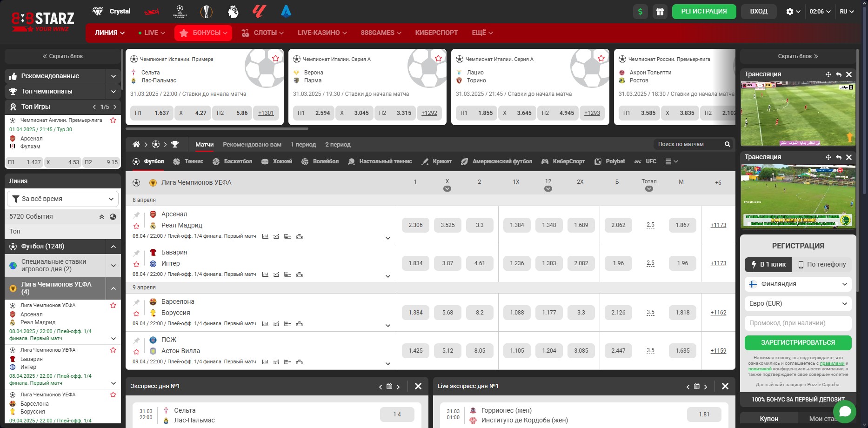868x428 pixels.
Task: Go to home icon in breadcrumb
Action: [136, 144]
